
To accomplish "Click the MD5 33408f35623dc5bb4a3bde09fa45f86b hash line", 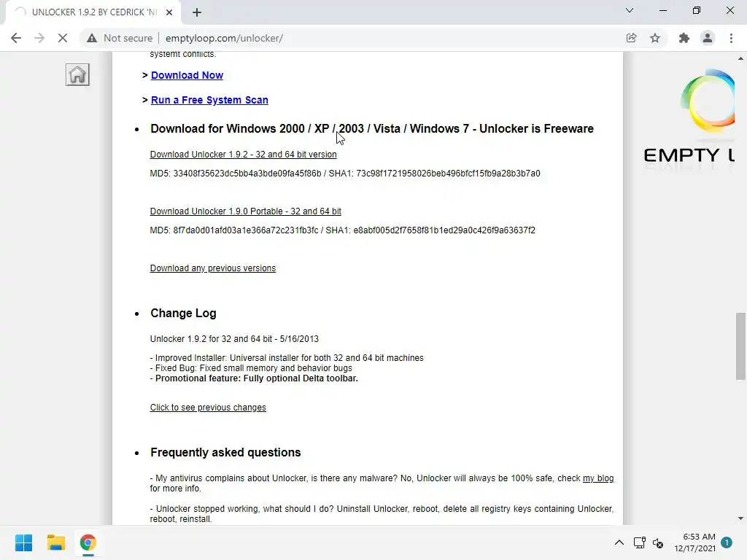I will (x=345, y=174).
